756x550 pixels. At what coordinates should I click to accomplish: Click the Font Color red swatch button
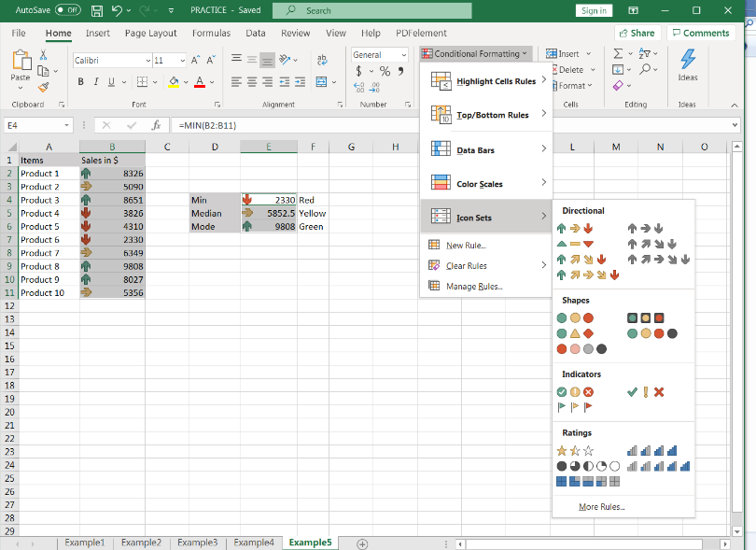coord(200,82)
